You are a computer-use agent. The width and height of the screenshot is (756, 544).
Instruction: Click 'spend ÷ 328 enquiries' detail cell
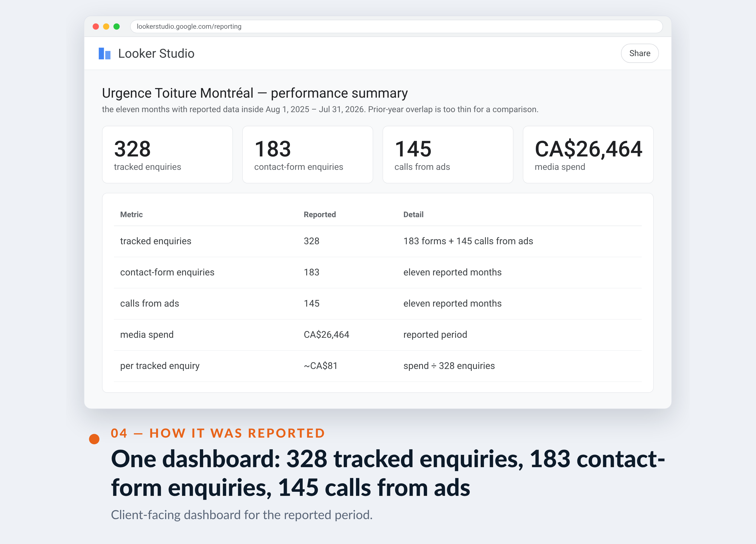click(449, 366)
